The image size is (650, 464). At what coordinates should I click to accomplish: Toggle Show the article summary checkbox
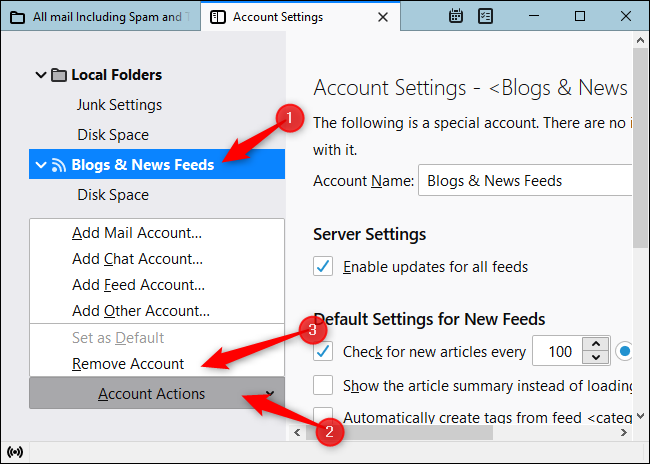pos(323,385)
